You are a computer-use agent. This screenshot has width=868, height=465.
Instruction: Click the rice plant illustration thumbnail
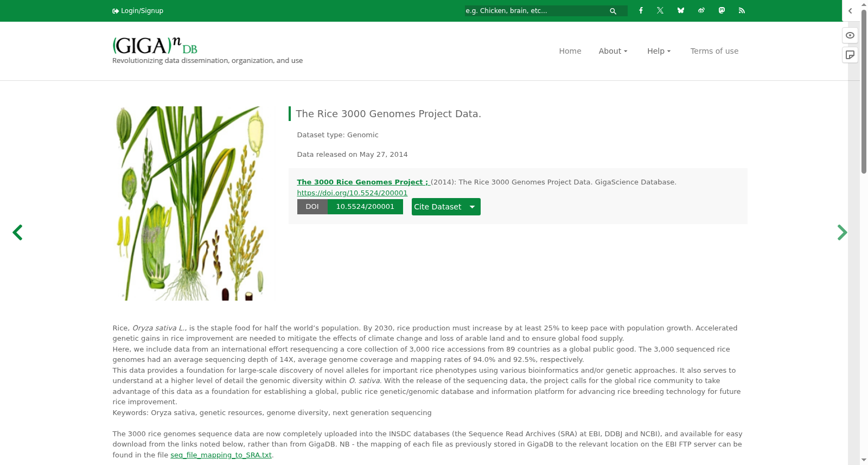[191, 203]
